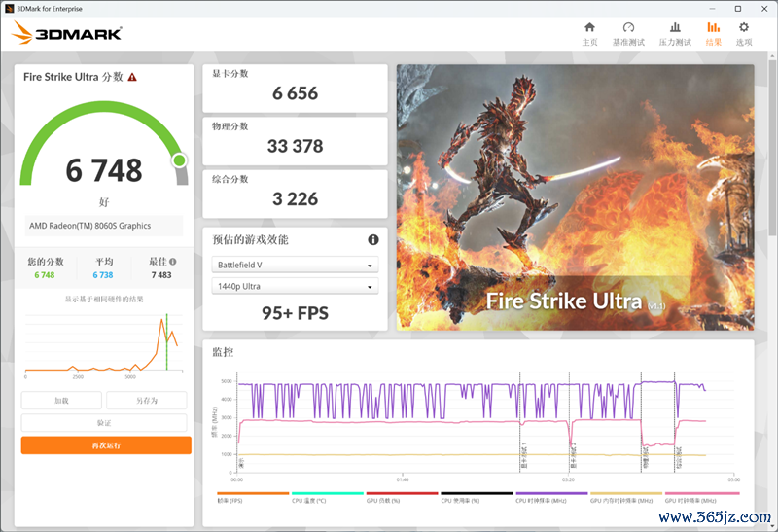This screenshot has width=778, height=532.
Task: Click the 另存为 save as button
Action: 147,401
